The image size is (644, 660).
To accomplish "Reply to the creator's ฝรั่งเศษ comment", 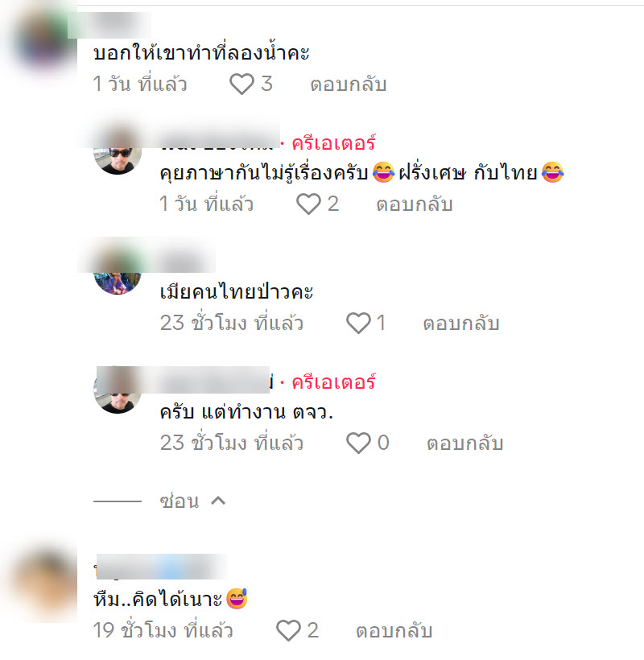I will click(x=415, y=204).
